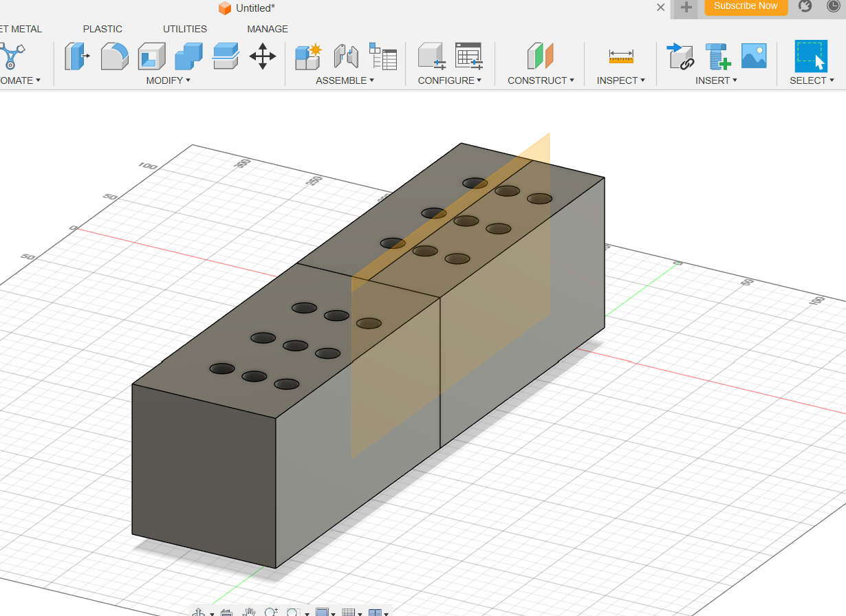The height and width of the screenshot is (616, 846).
Task: Open the Display Settings monitor icon
Action: point(321,612)
